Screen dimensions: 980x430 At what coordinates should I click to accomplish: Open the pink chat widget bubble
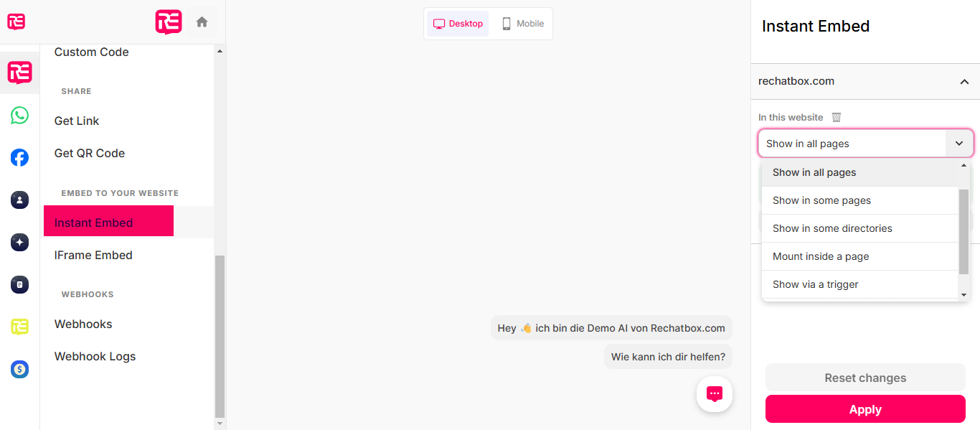tap(714, 394)
